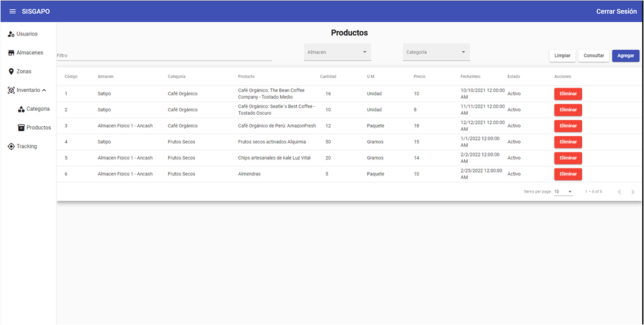This screenshot has width=644, height=325.
Task: Click the Productos box icon
Action: (x=21, y=128)
